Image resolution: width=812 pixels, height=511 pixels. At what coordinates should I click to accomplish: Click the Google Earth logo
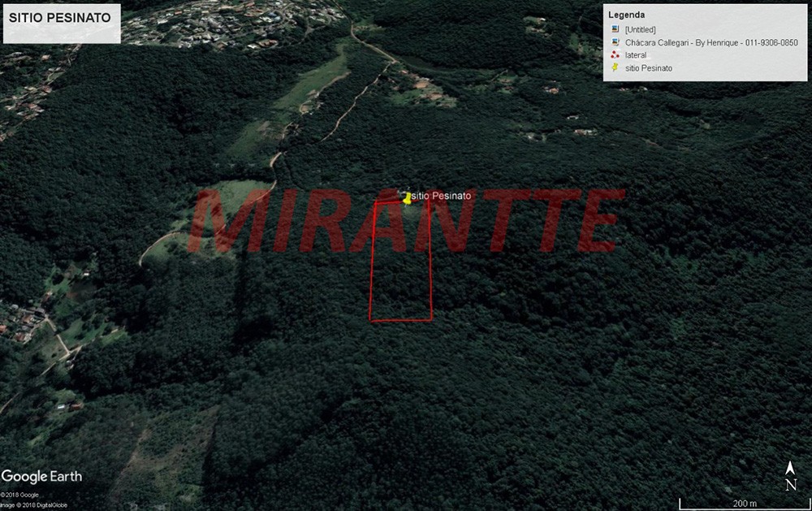coord(41,477)
